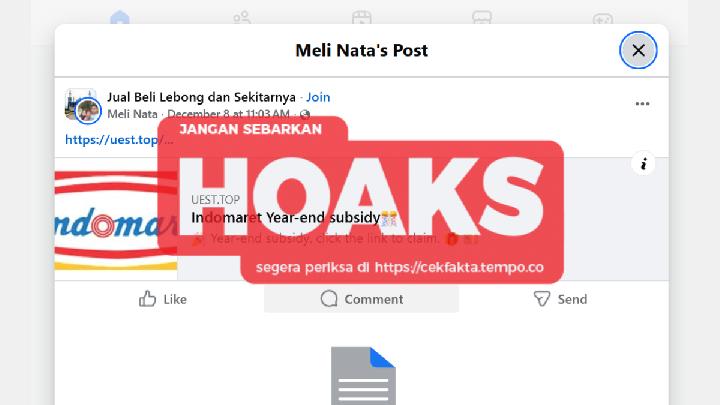Open Jual Beli Lebong dan Sekitarnya group name
720x405 pixels.
201,97
